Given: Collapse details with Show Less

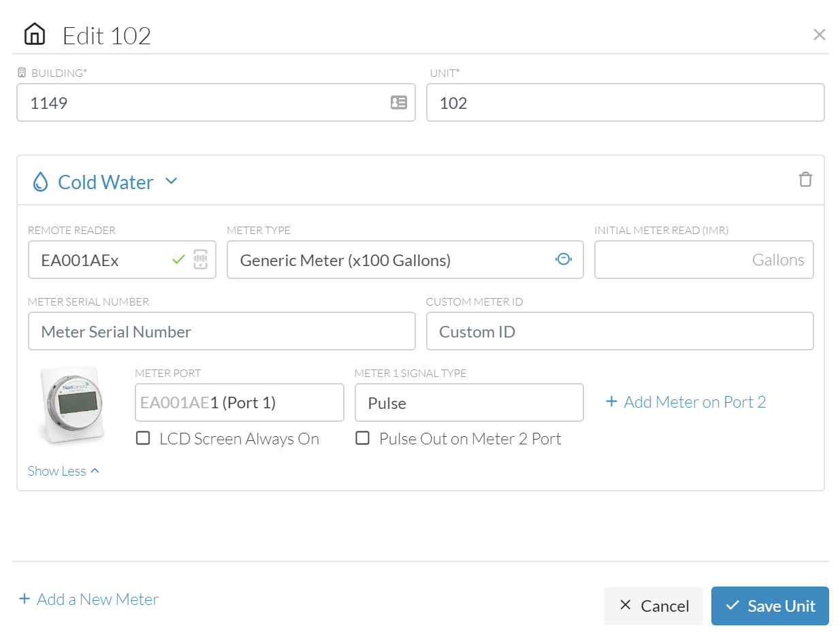Looking at the screenshot, I should [63, 471].
